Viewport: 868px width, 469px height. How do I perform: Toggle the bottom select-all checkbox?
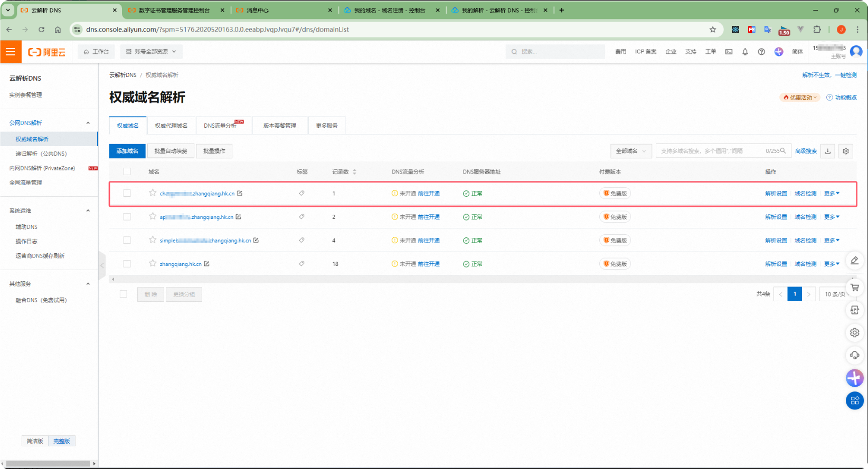124,294
